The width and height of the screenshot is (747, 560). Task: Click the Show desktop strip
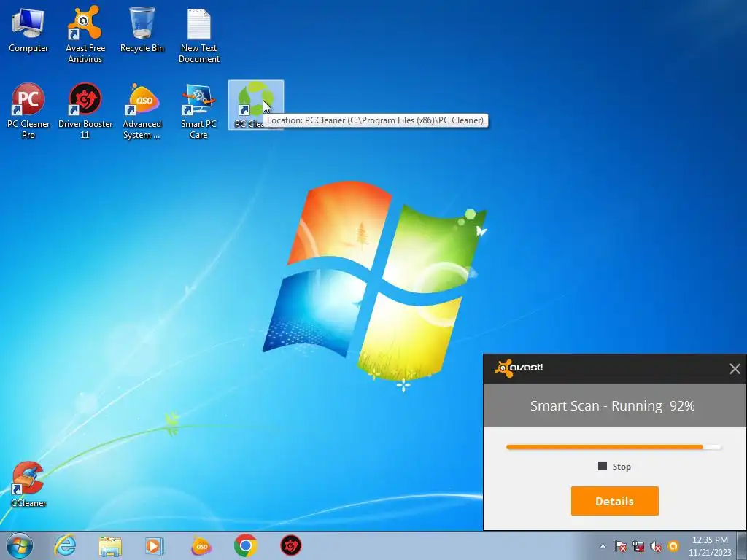742,545
